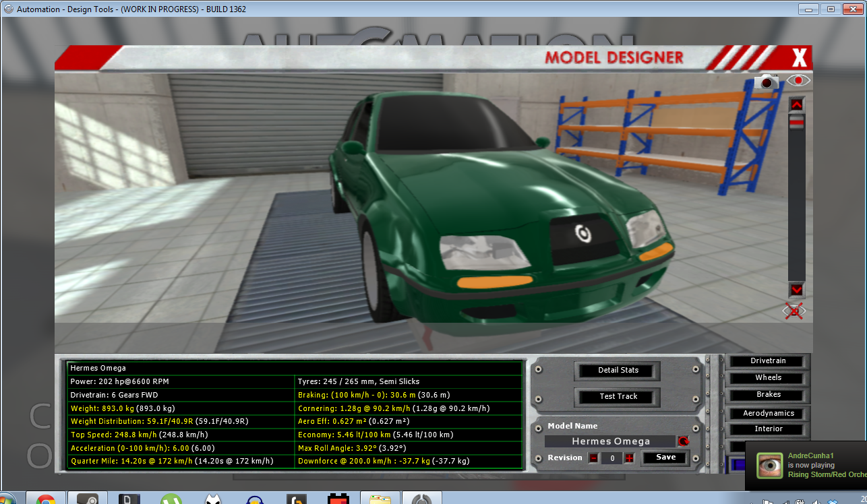This screenshot has width=867, height=504.
Task: Increase revision number with plus button
Action: [629, 458]
